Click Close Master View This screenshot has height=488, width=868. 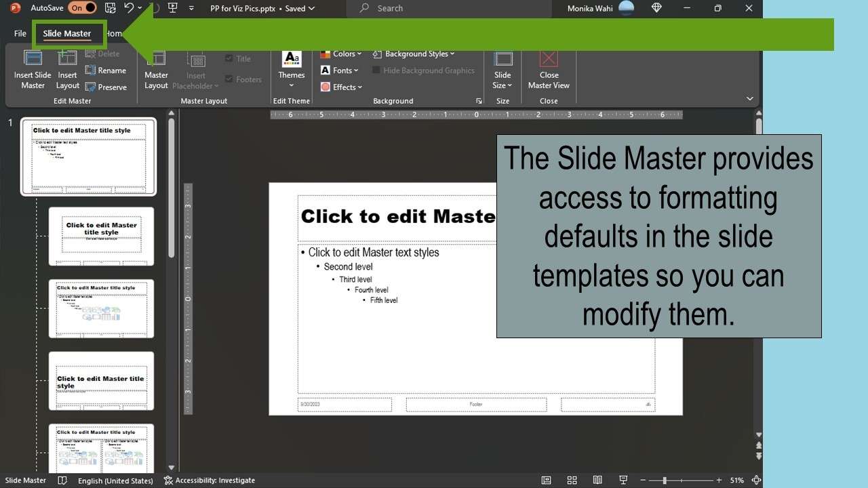tap(548, 70)
